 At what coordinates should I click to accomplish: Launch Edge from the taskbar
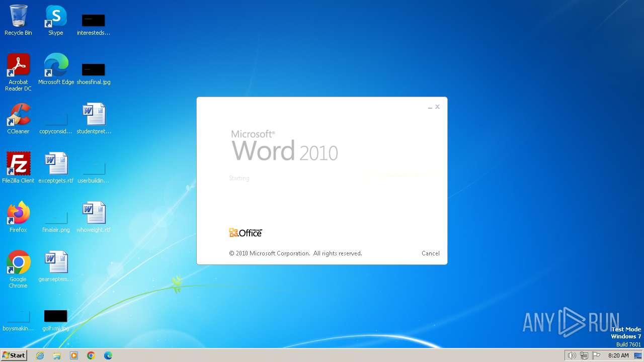[108, 355]
